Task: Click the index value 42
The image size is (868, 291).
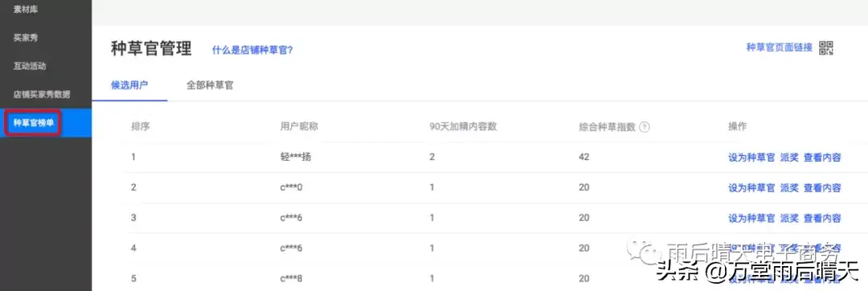Action: pyautogui.click(x=584, y=157)
